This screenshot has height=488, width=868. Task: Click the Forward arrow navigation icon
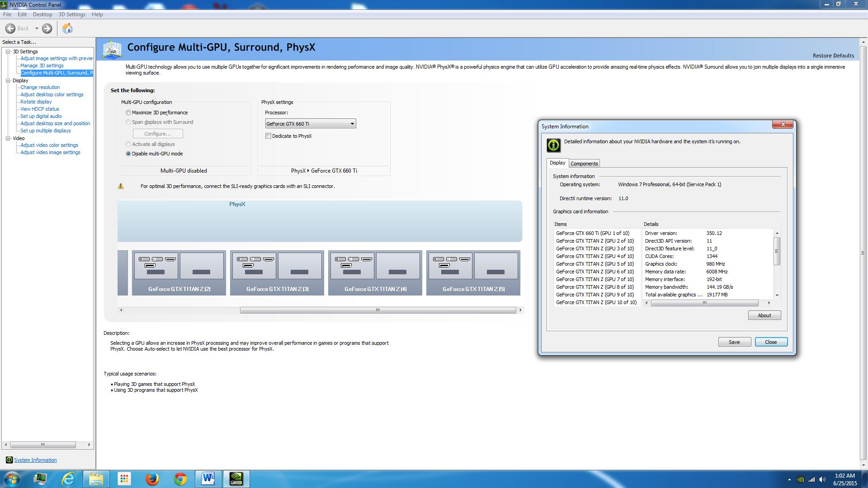coord(47,28)
